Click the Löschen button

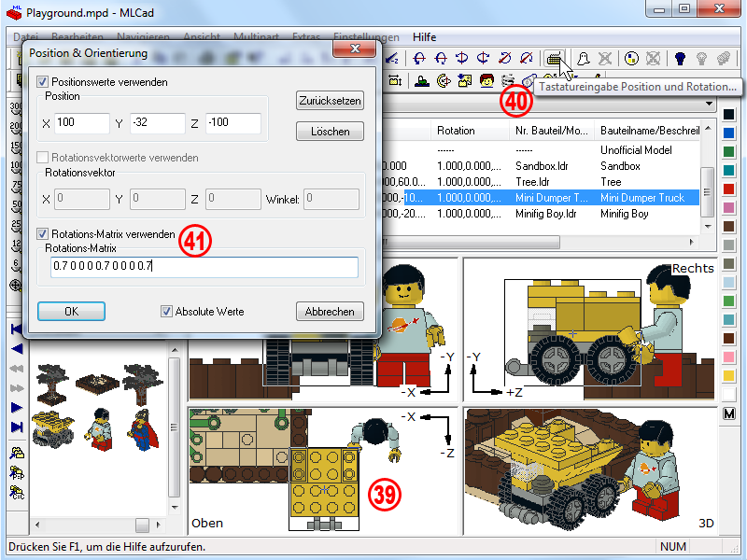pyautogui.click(x=330, y=132)
